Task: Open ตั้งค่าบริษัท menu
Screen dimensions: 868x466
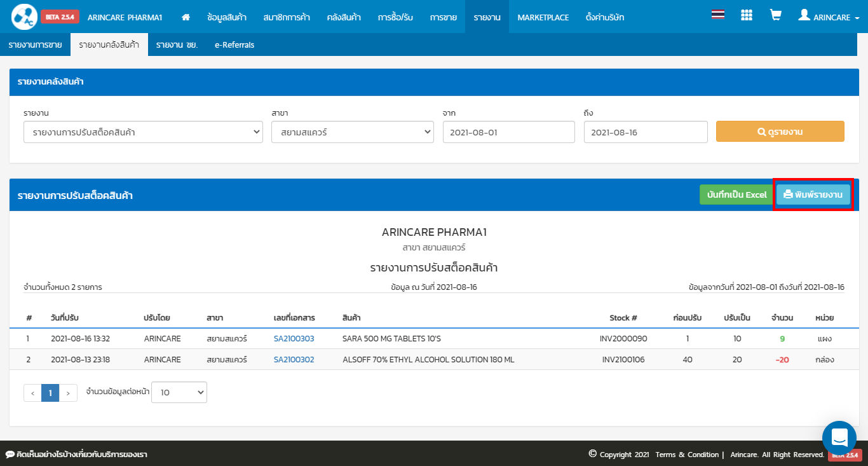Action: pyautogui.click(x=605, y=17)
